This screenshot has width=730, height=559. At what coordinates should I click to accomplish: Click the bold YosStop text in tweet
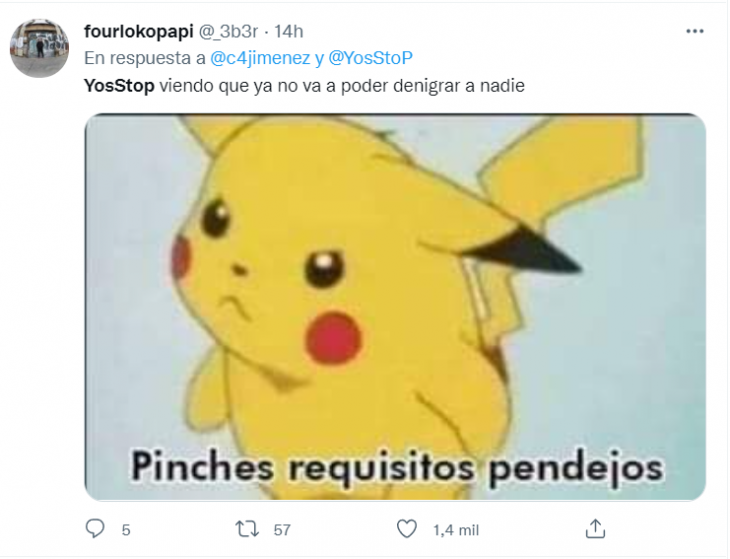pyautogui.click(x=119, y=86)
